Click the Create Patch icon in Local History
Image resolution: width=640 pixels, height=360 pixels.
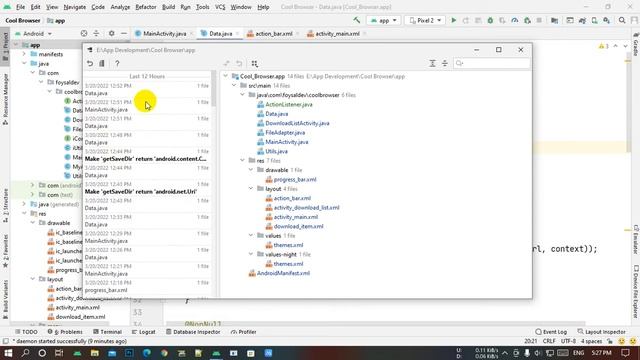coord(102,63)
